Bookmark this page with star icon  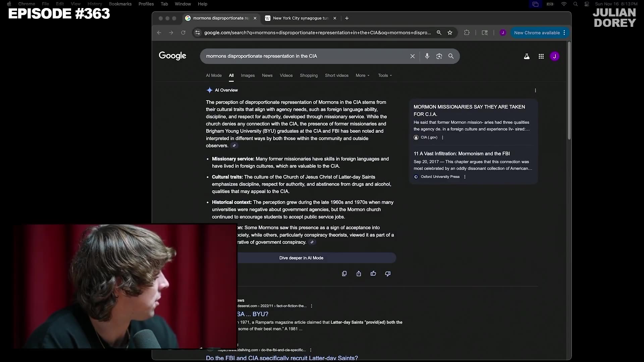coord(450,33)
